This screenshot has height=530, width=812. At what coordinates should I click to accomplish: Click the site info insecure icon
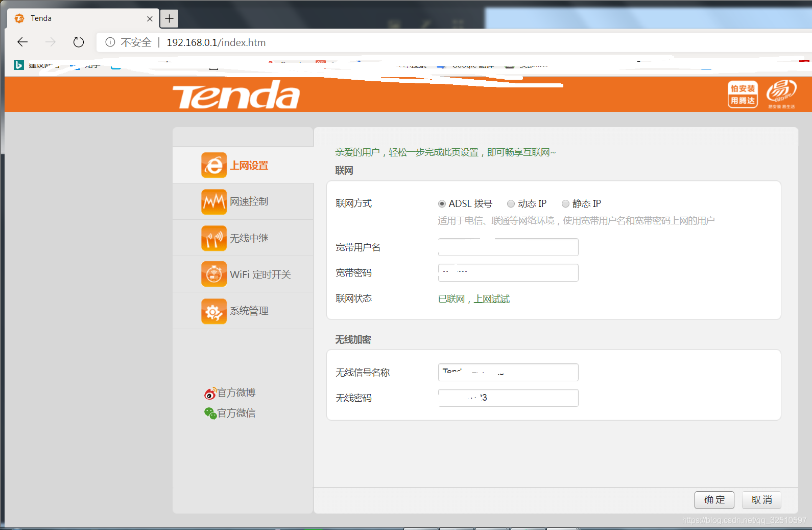(x=110, y=42)
